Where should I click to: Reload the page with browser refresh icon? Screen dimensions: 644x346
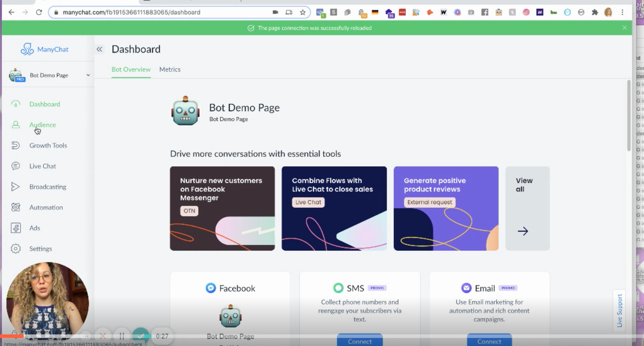(39, 12)
